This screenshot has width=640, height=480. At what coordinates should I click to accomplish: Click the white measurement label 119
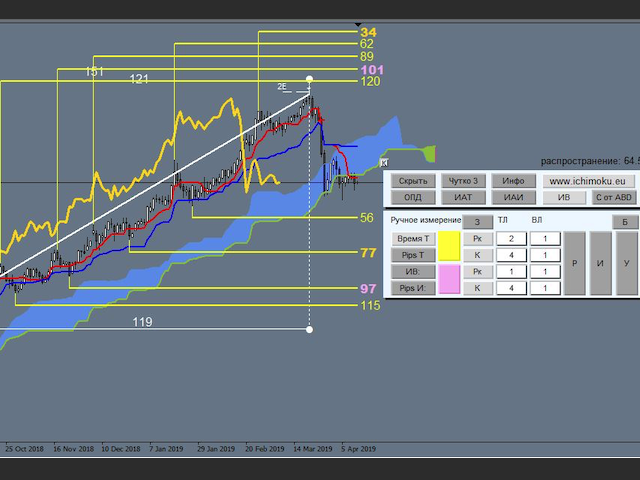coord(142,322)
